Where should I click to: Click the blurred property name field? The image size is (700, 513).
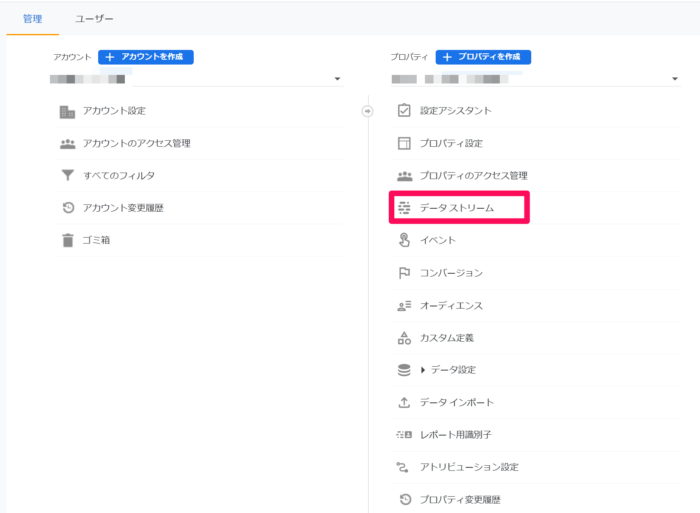point(450,79)
